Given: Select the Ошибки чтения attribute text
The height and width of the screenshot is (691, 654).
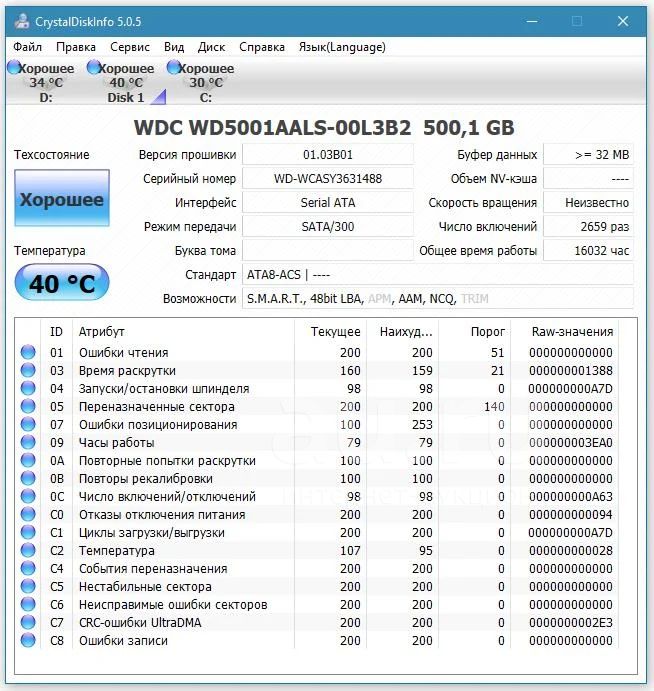Looking at the screenshot, I should point(123,353).
